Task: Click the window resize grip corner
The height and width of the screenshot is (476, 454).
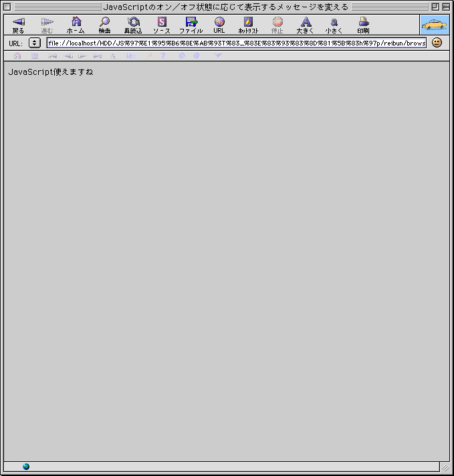Action: [445, 467]
